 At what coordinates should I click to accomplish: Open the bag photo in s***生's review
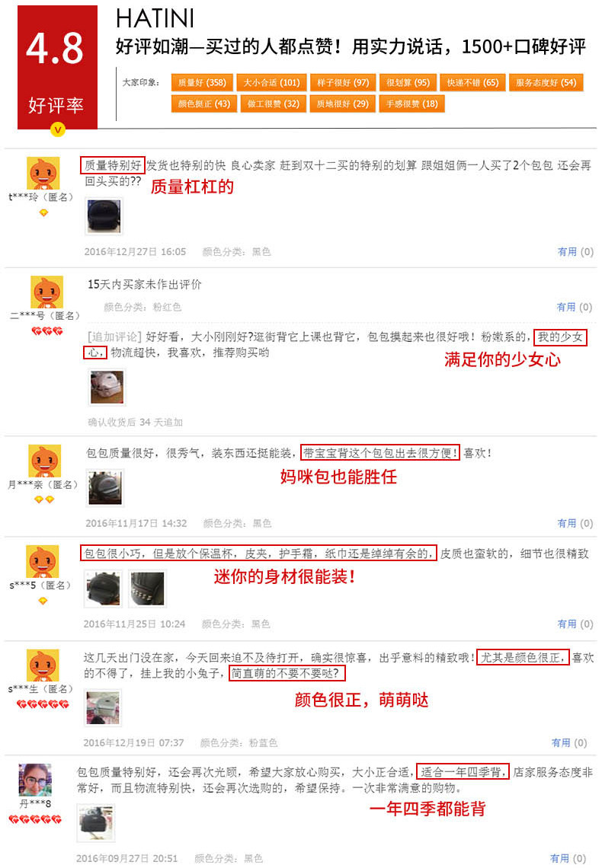point(102,707)
